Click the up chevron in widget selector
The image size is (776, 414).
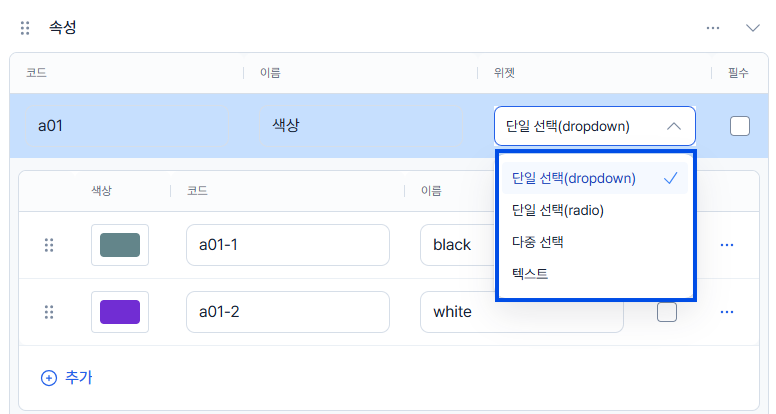pyautogui.click(x=674, y=126)
